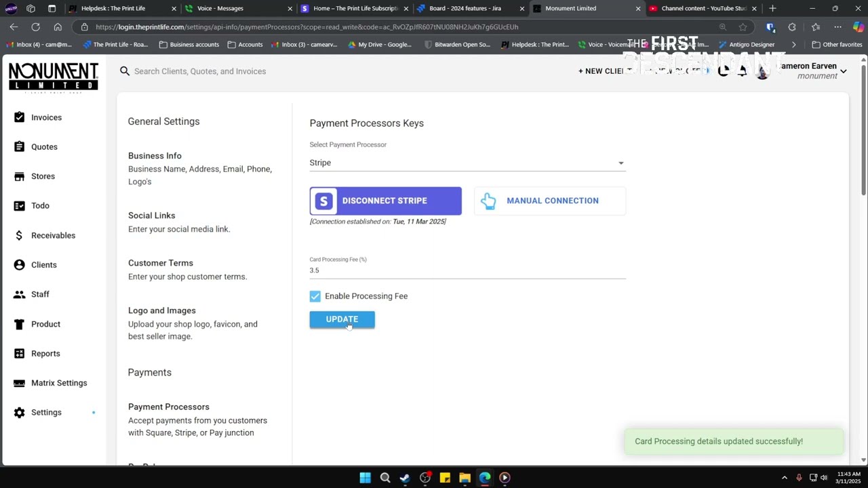Open the browser extensions puzzle icon
This screenshot has width=868, height=488.
(792, 26)
